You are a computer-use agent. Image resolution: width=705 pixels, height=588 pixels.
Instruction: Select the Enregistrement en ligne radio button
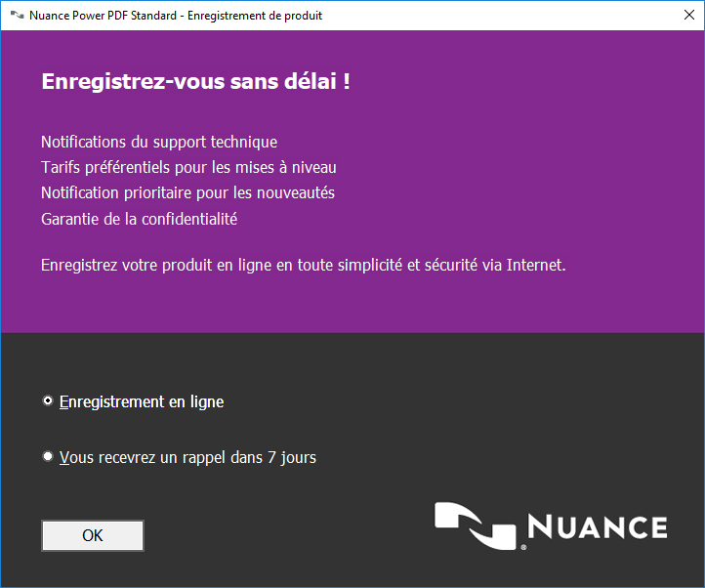48,401
